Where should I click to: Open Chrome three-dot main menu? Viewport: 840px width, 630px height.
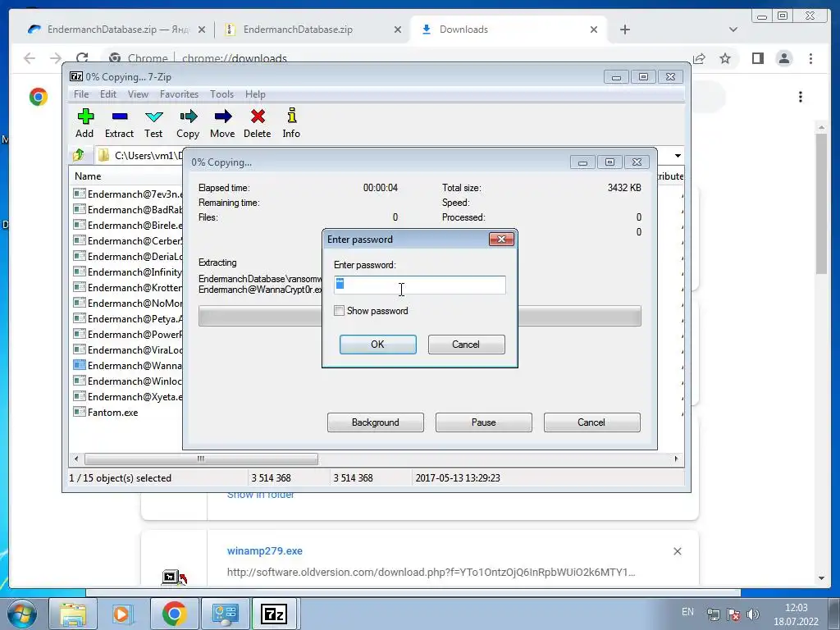810,58
